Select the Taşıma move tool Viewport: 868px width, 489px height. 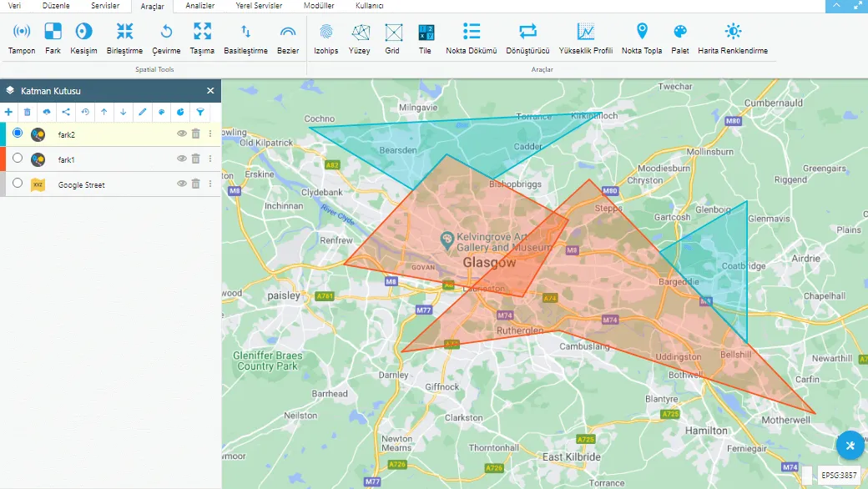[x=202, y=38]
